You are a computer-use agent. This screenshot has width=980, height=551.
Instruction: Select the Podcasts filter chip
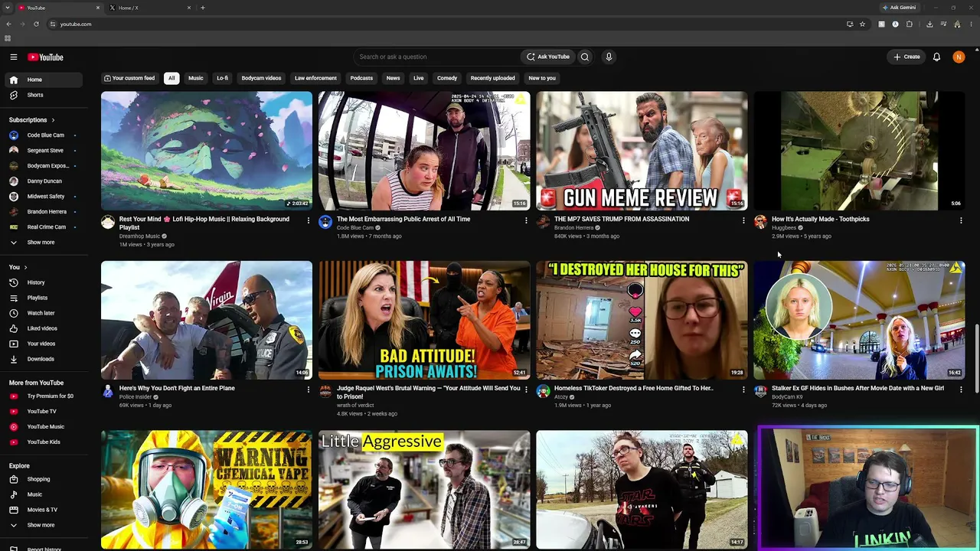pos(361,78)
